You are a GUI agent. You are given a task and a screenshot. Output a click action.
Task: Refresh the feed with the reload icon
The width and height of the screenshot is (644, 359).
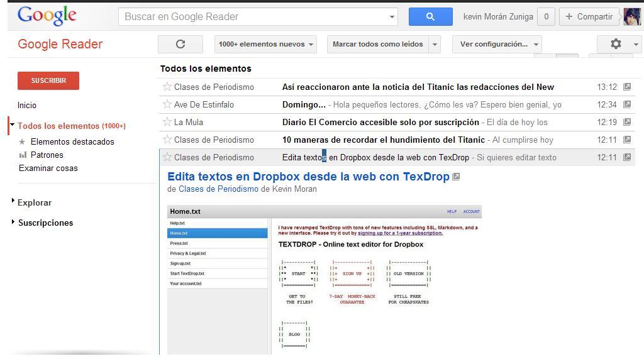[x=180, y=44]
